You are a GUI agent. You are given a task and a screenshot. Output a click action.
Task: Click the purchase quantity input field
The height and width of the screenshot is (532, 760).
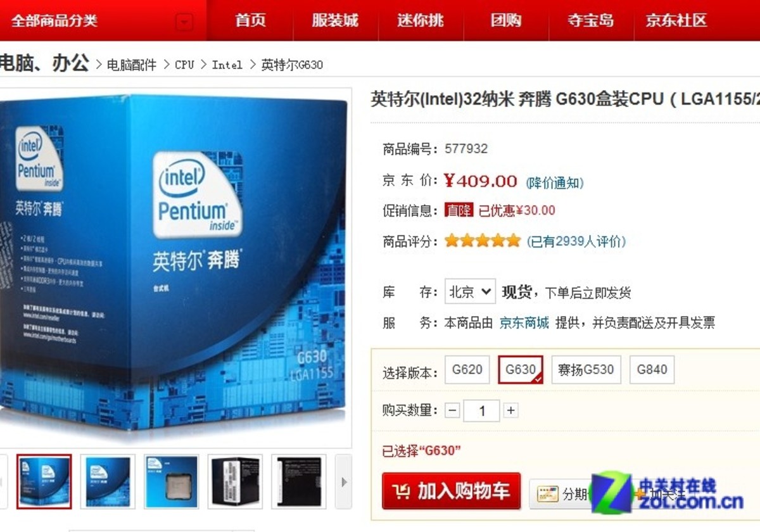tap(481, 410)
